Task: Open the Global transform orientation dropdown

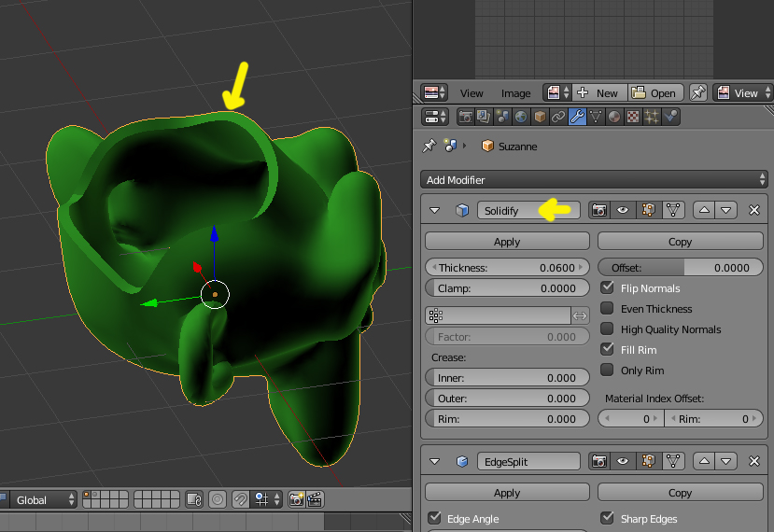Action: click(x=44, y=500)
